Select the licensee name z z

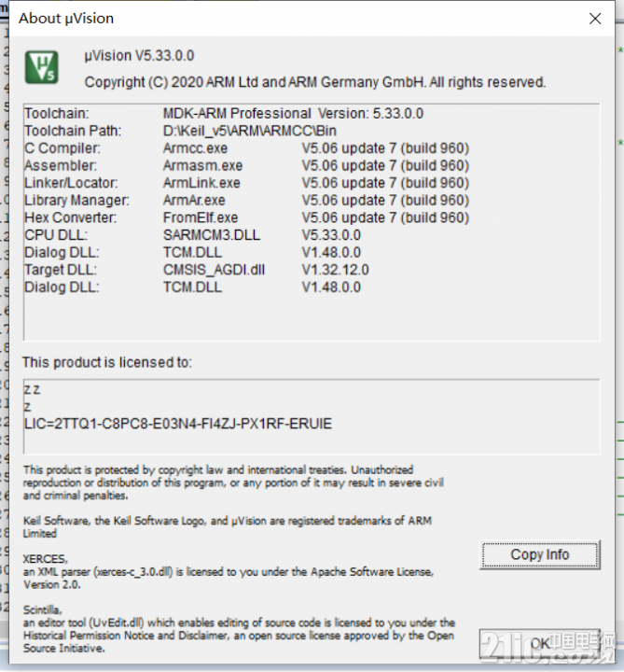[x=32, y=389]
